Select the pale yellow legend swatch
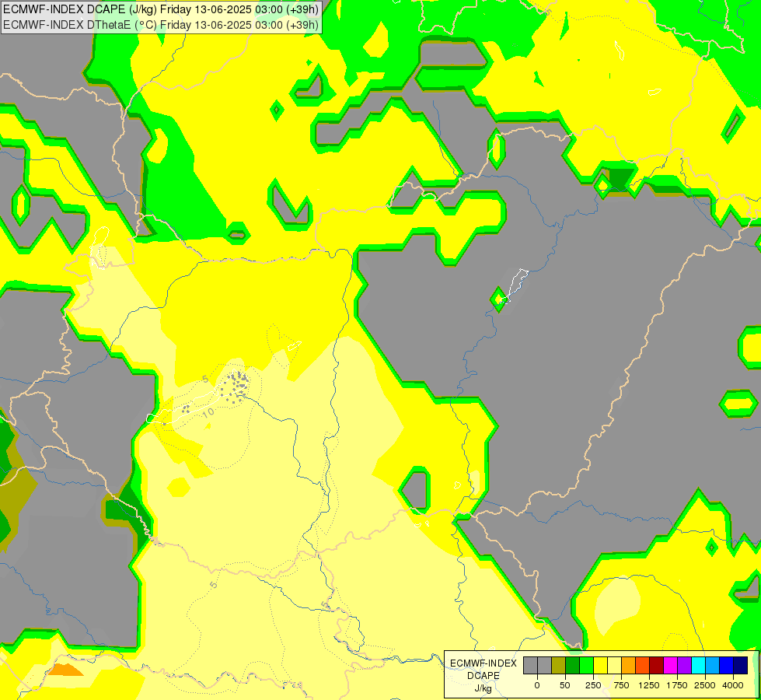 pos(614,665)
